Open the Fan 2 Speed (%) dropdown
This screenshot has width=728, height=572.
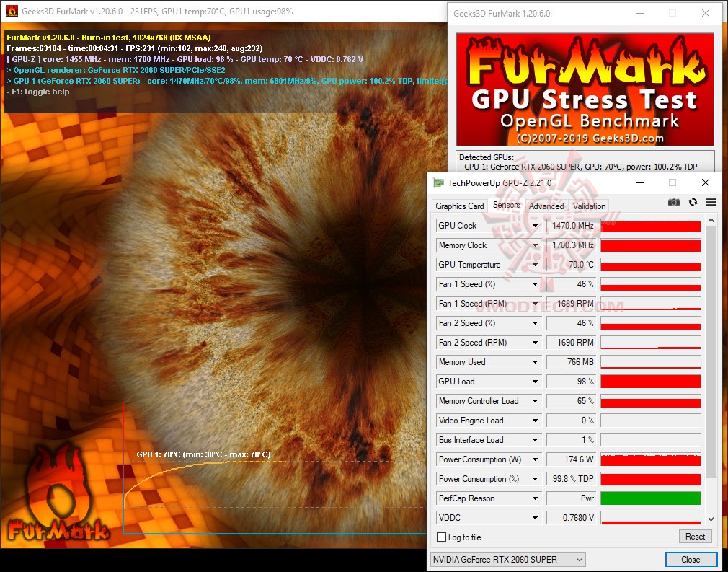535,323
